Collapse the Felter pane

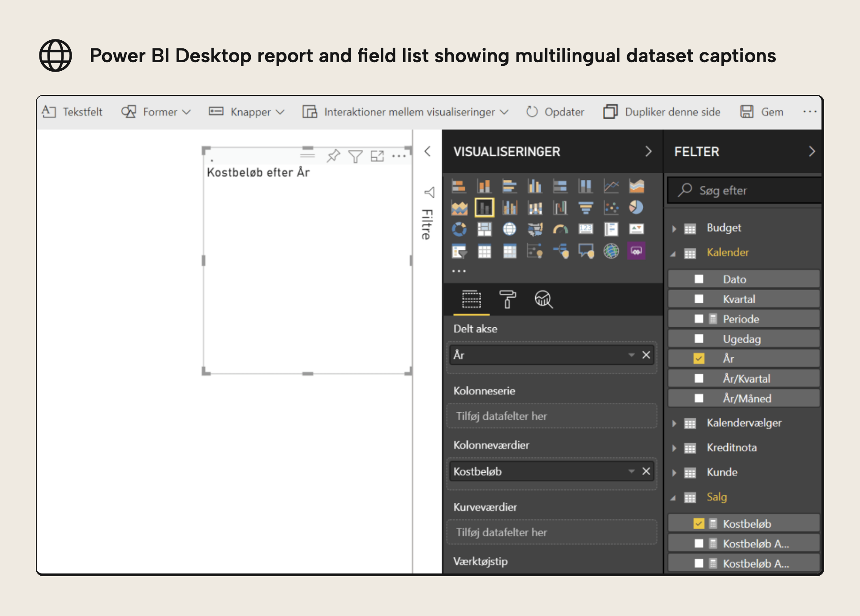812,151
